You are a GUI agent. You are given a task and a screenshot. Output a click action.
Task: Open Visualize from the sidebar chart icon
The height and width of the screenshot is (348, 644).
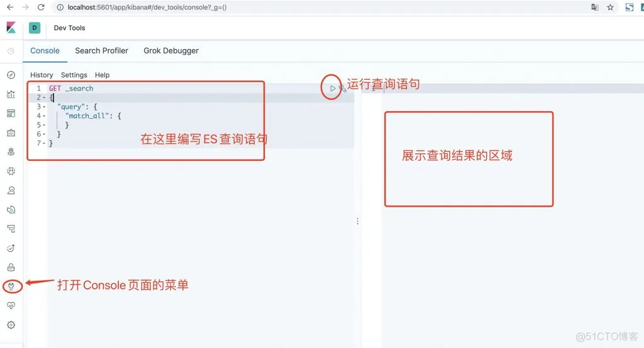11,94
